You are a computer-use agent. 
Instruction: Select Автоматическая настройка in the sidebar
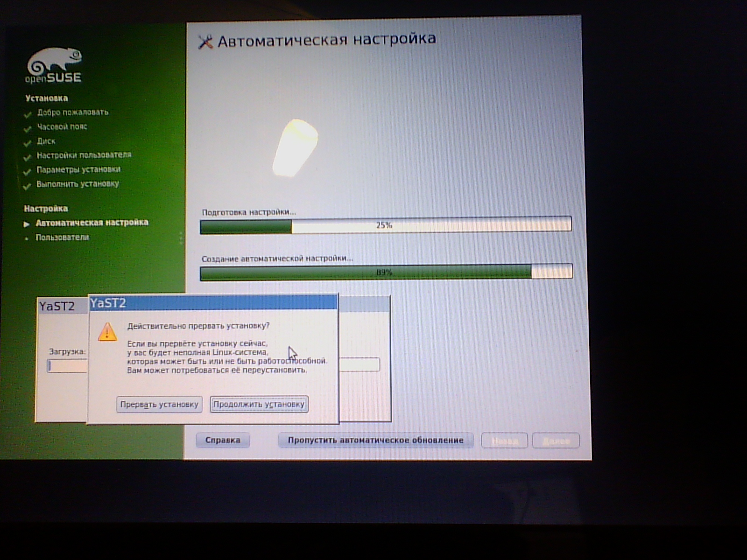click(92, 223)
